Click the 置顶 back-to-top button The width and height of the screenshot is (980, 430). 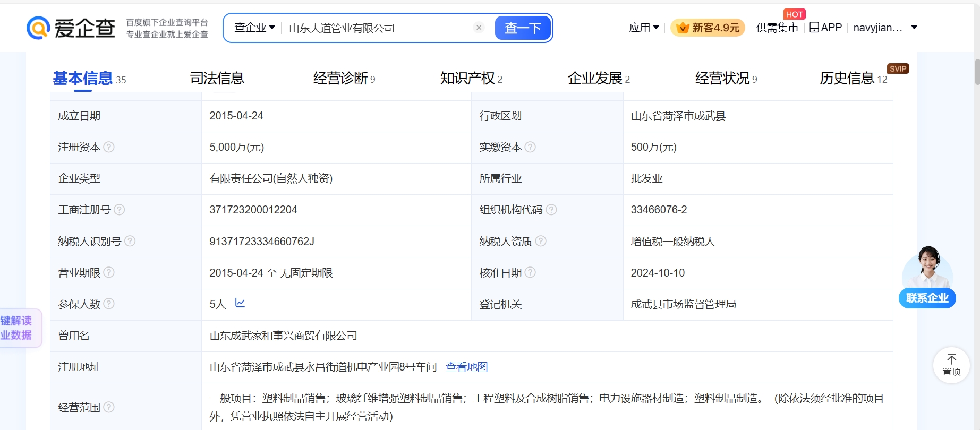[951, 365]
